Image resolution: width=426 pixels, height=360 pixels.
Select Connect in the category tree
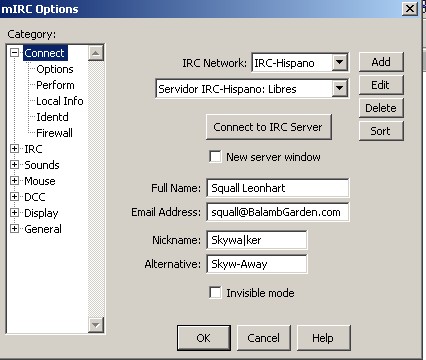pos(45,53)
